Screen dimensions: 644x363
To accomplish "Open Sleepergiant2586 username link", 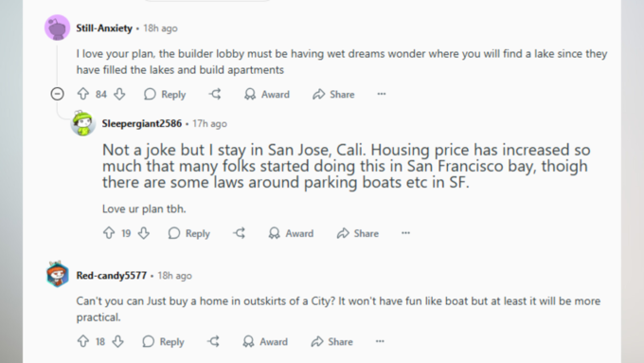I will pyautogui.click(x=142, y=123).
